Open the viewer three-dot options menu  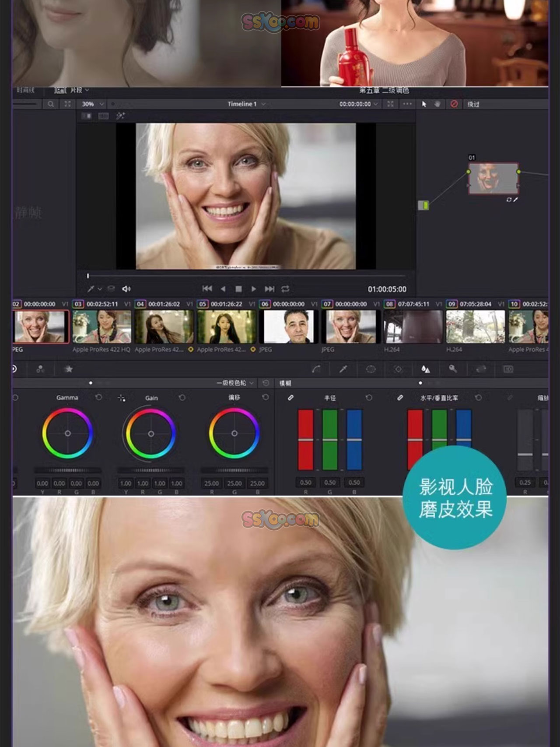coord(407,104)
